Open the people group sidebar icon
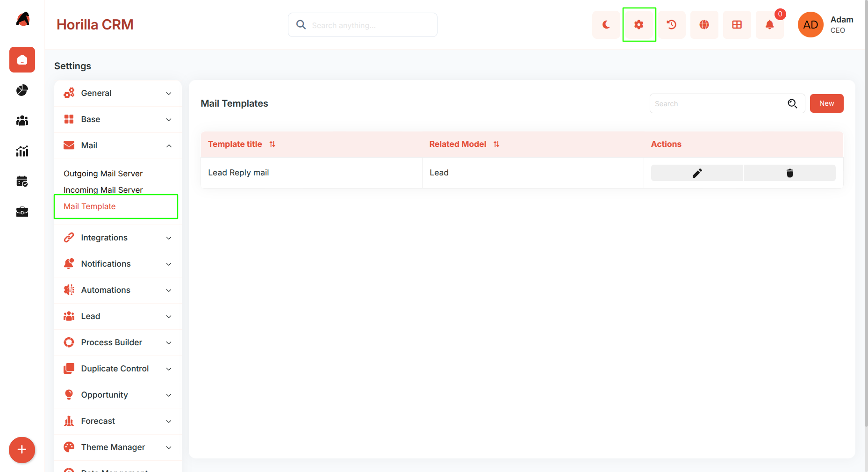This screenshot has height=472, width=868. [22, 121]
